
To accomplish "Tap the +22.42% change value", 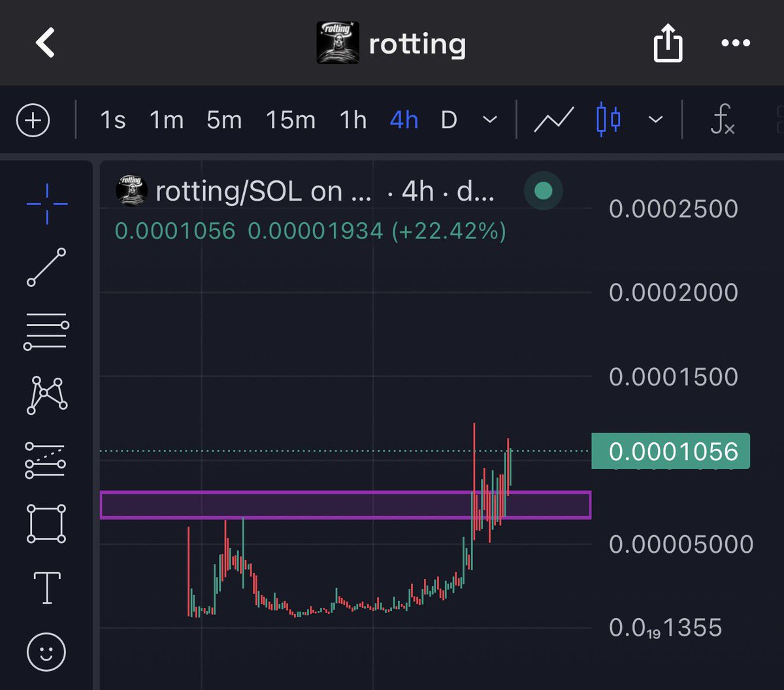I will 448,231.
